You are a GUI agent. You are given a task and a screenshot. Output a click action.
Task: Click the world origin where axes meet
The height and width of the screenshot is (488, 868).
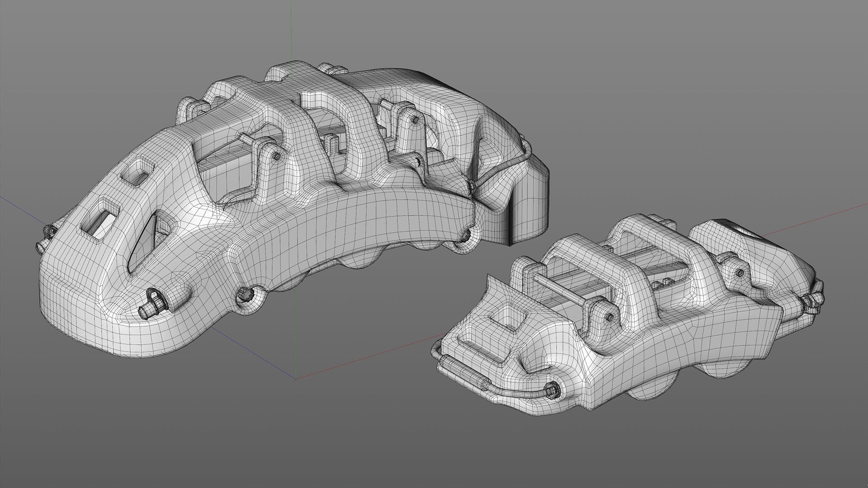296,379
